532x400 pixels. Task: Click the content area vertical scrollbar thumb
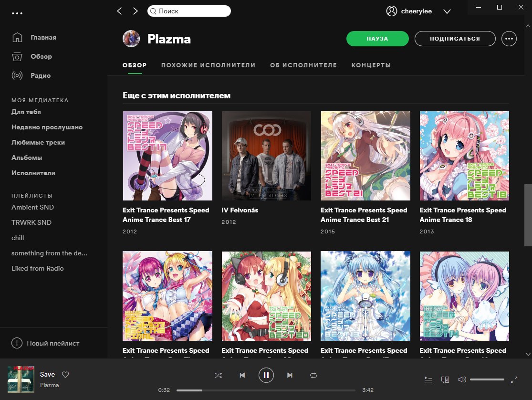pyautogui.click(x=528, y=215)
